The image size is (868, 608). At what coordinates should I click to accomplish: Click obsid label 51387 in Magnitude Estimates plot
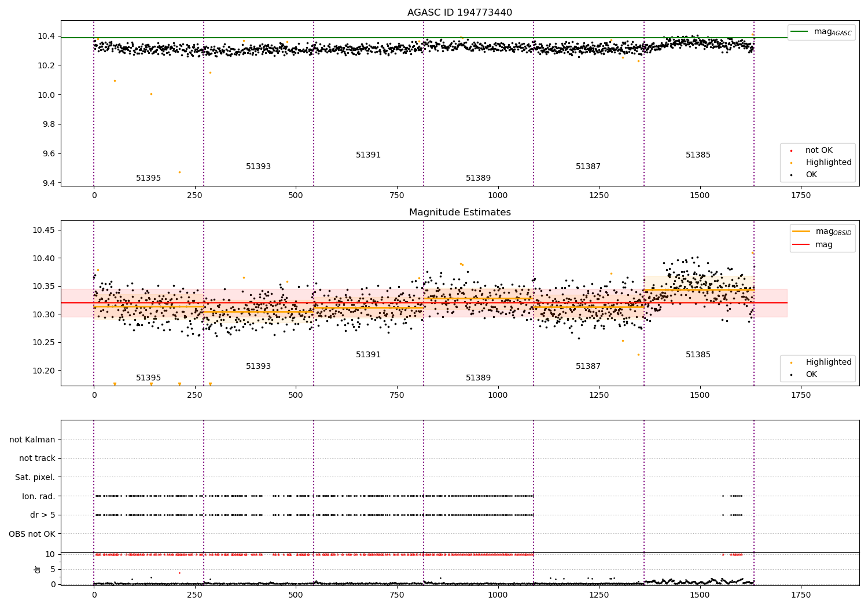(589, 367)
